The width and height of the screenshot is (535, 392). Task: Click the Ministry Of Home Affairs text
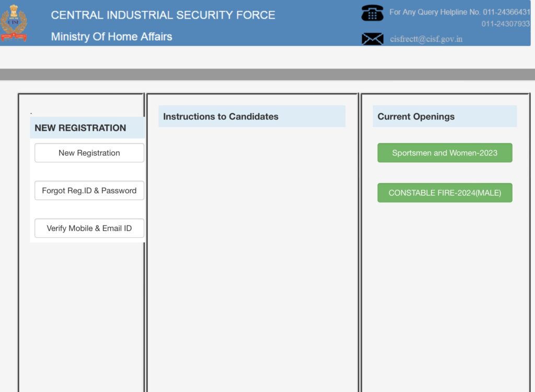coord(112,37)
